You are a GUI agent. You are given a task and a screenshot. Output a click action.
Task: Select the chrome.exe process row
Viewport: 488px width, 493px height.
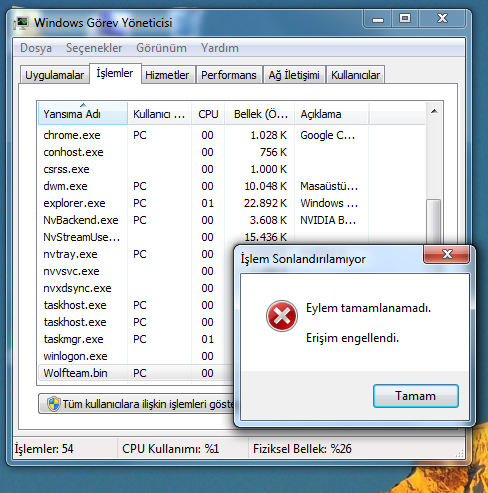[x=232, y=135]
